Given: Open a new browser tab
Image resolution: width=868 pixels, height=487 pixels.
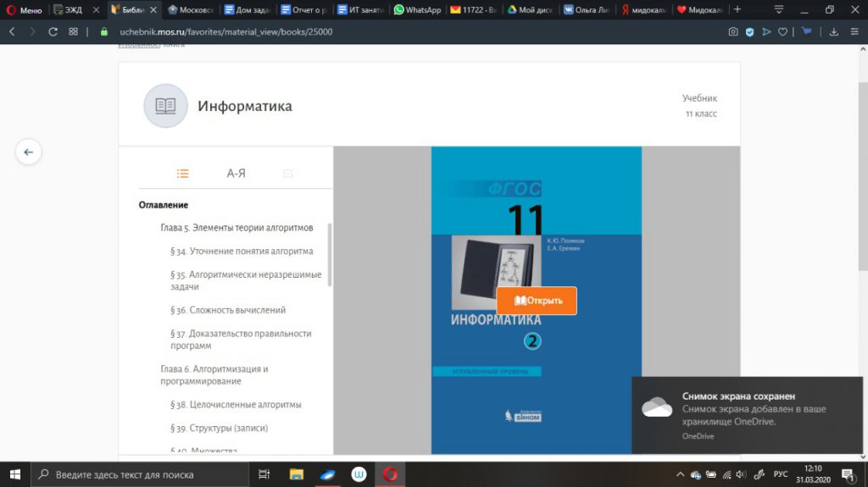Looking at the screenshot, I should pos(737,9).
